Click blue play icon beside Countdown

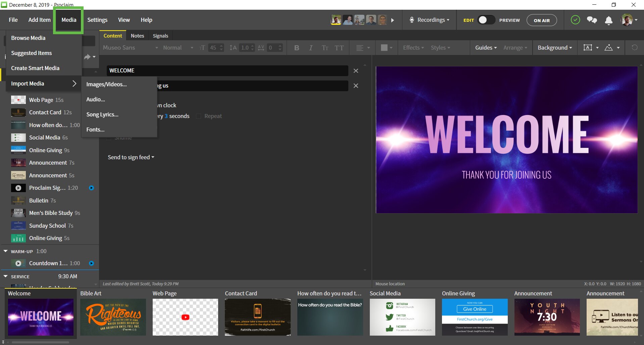(91, 263)
